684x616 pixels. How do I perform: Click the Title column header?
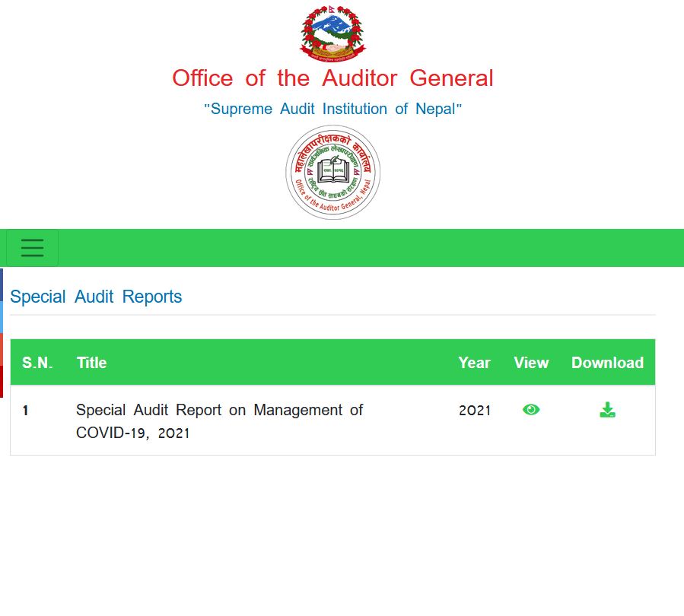[91, 363]
